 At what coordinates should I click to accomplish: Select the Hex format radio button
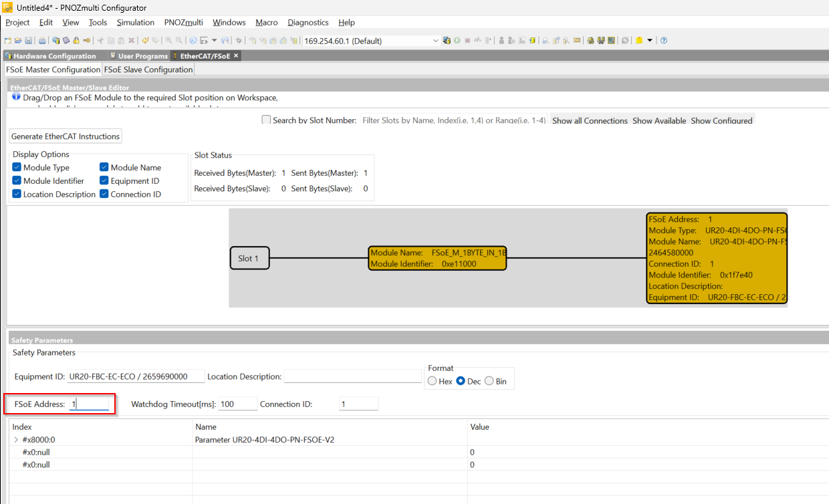tap(432, 381)
